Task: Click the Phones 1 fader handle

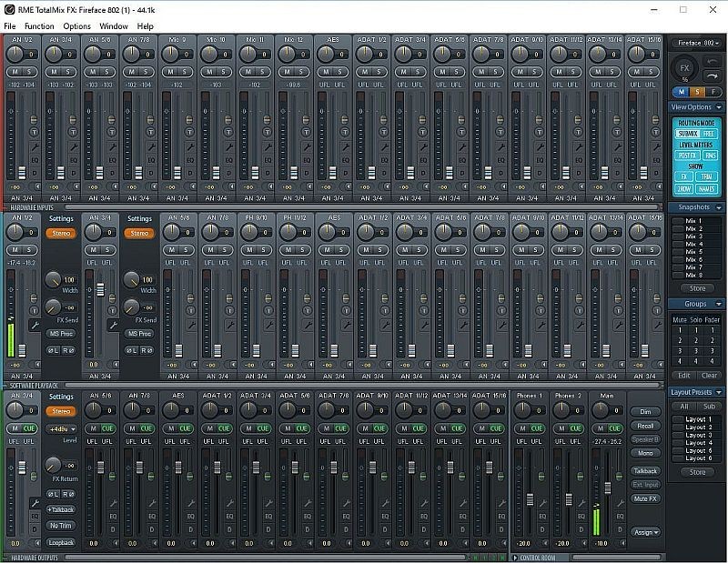Action: 530,499
